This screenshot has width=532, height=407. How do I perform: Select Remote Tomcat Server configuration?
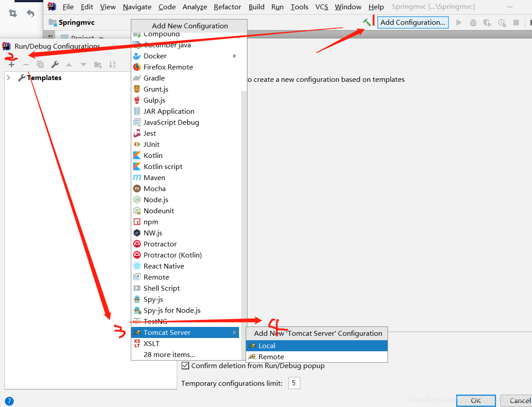click(317, 357)
